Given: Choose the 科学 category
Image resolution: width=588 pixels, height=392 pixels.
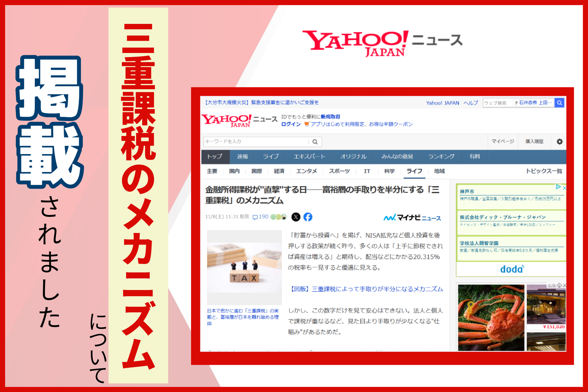Looking at the screenshot, I should (x=390, y=171).
